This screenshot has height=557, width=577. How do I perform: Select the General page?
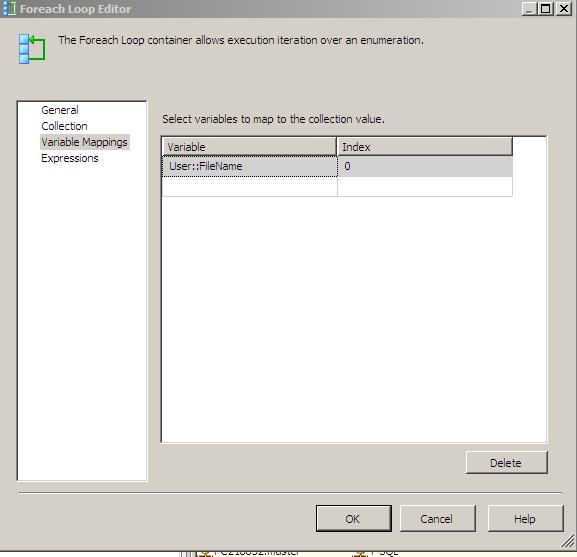(x=60, y=110)
